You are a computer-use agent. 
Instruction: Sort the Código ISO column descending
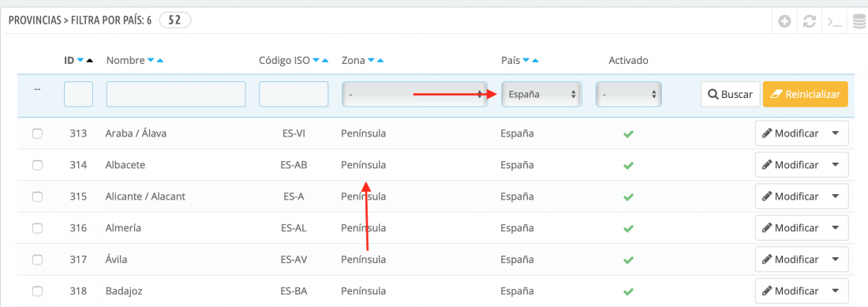(316, 60)
